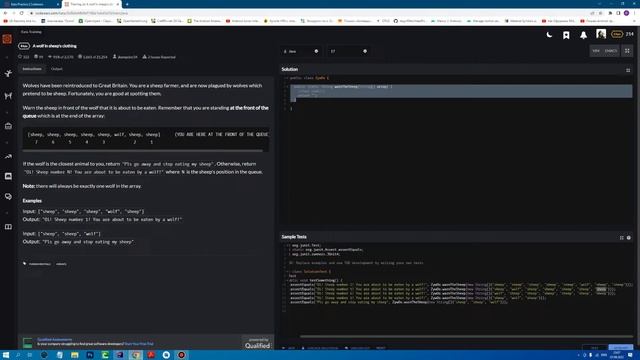This screenshot has width=640, height=360.
Task: Open the Docs book icon in sidebar
Action: point(8,227)
